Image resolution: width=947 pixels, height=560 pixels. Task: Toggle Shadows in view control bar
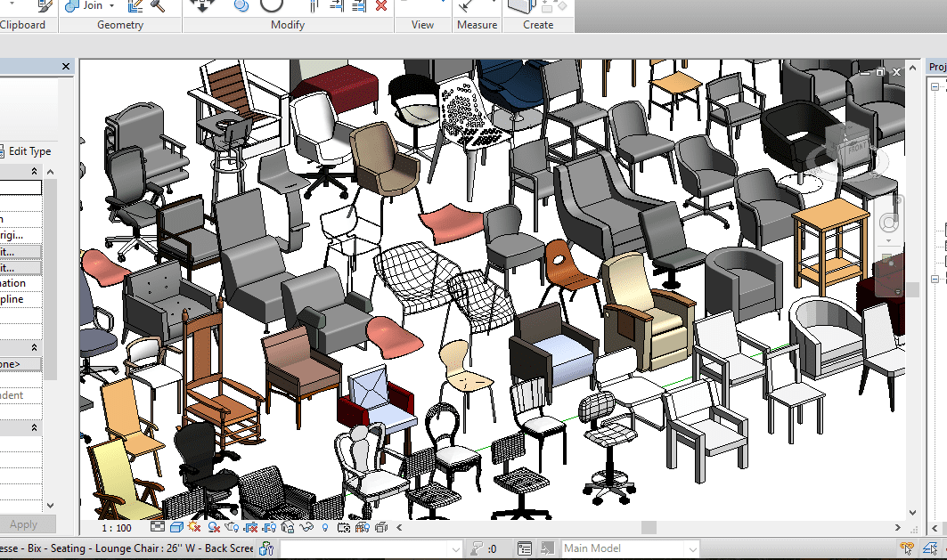click(212, 528)
